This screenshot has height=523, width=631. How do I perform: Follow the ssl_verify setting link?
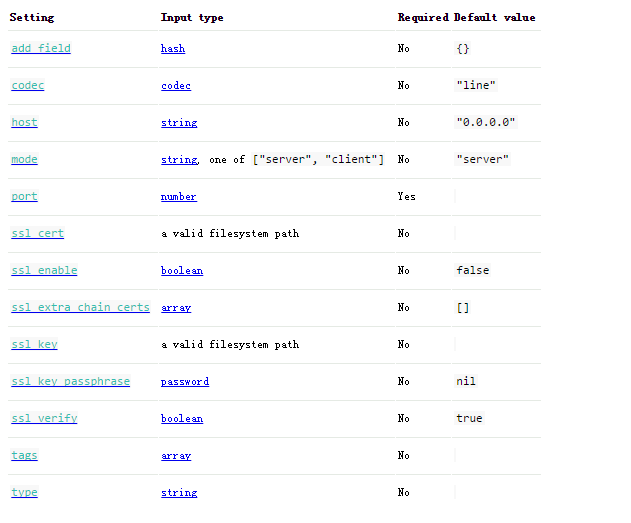pyautogui.click(x=44, y=419)
